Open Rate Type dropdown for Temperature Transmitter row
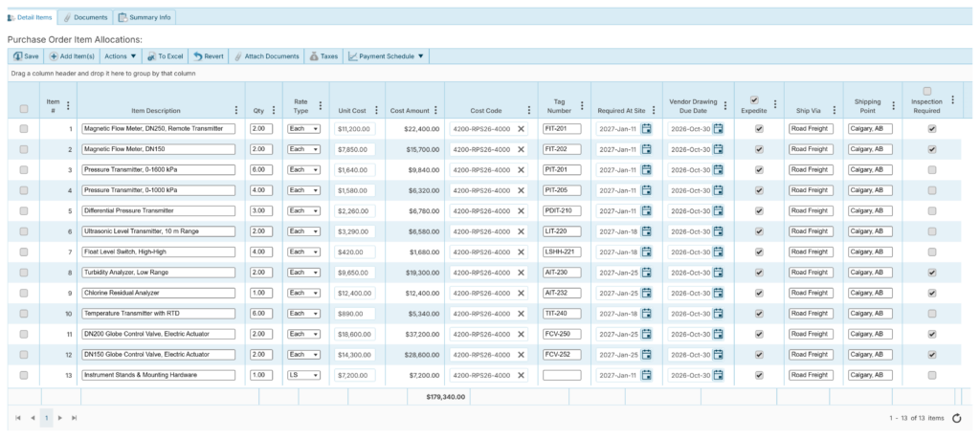This screenshot has height=438, width=980. pyautogui.click(x=303, y=314)
